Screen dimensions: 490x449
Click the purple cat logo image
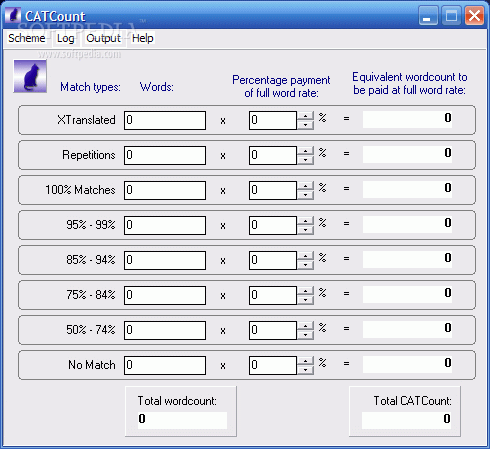coord(30,76)
